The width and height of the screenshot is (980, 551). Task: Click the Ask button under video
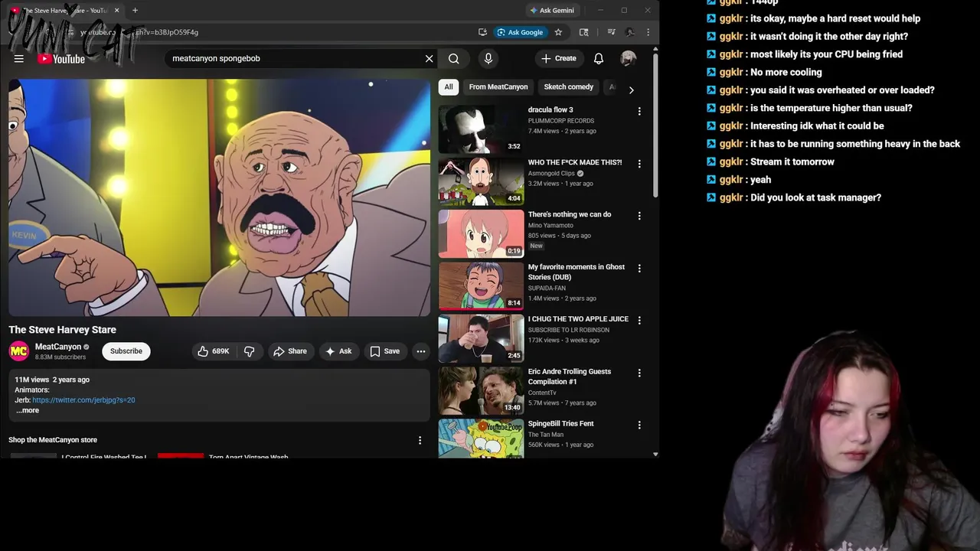pos(338,351)
